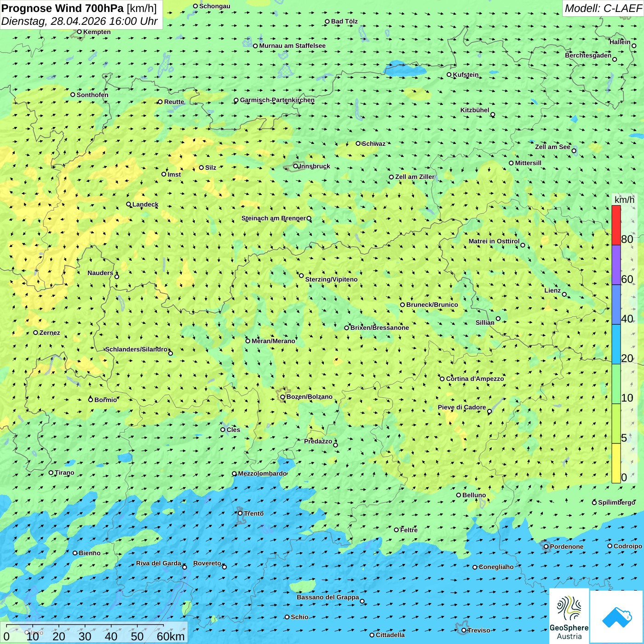Click the Trento city marker
644x644 pixels.
[x=240, y=513]
